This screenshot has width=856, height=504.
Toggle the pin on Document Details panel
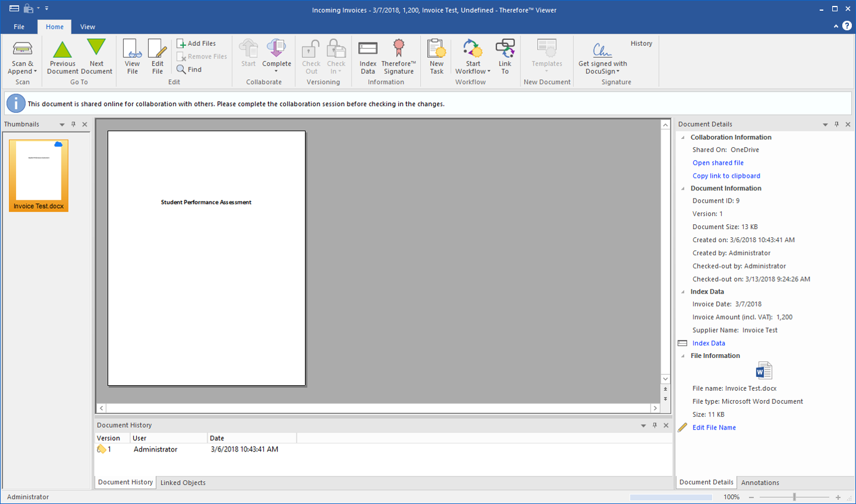[836, 124]
